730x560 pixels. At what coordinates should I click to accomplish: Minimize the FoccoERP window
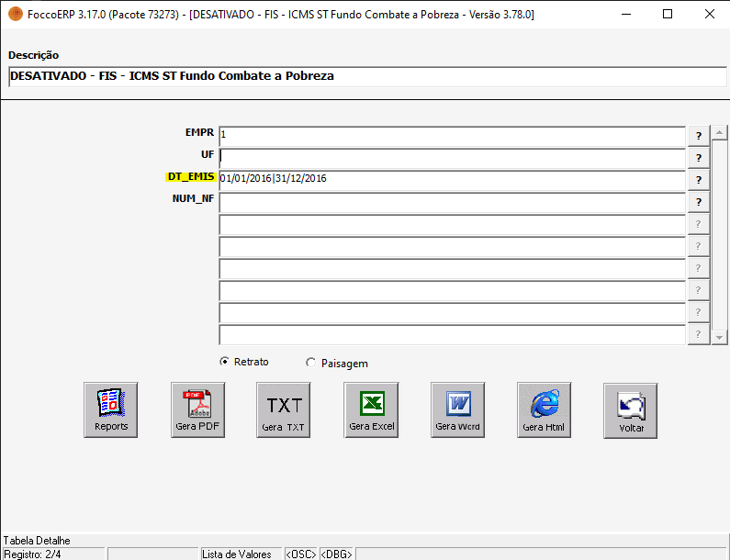[x=626, y=14]
